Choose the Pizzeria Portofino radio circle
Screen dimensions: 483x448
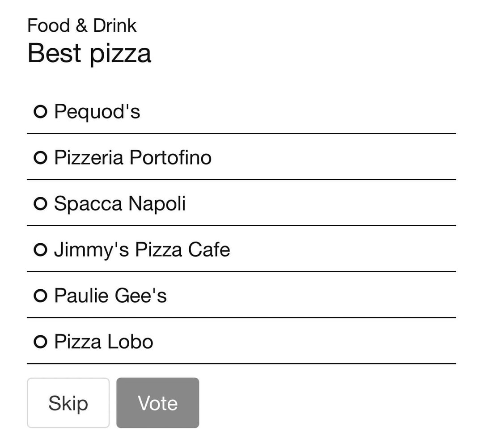click(x=40, y=158)
